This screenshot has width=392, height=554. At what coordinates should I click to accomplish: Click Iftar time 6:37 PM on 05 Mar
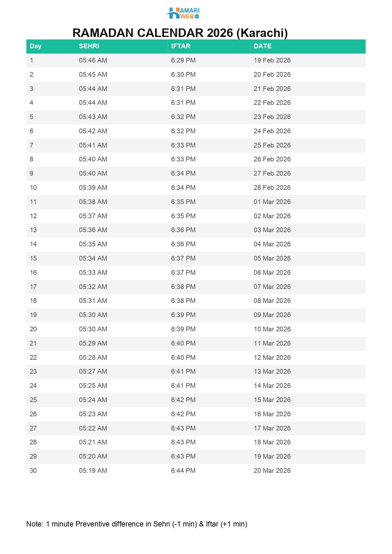tap(183, 258)
